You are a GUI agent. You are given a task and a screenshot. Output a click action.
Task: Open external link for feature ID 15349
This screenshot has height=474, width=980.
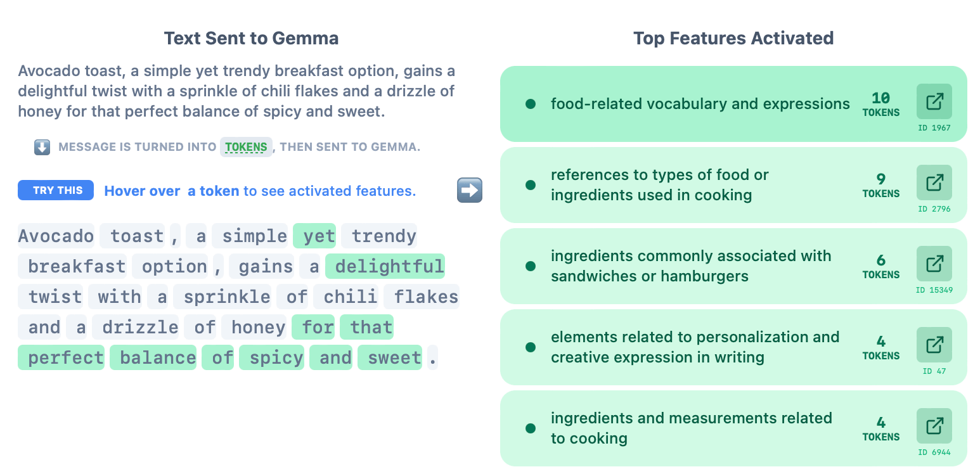934,263
